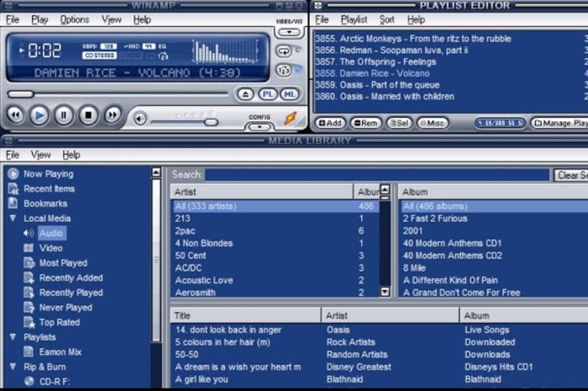Select playlist entry Redman - Soopaman luva
This screenshot has width=588, height=391.
point(451,50)
